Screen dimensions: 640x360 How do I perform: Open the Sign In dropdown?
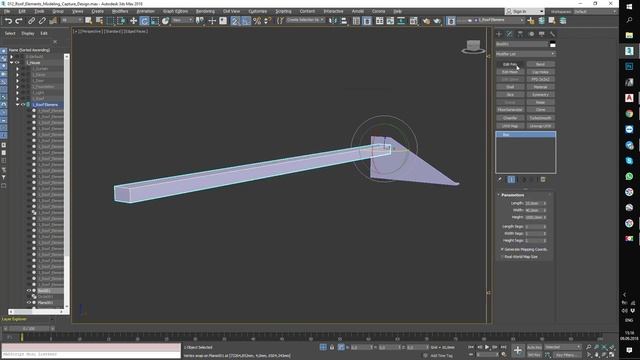(524, 11)
